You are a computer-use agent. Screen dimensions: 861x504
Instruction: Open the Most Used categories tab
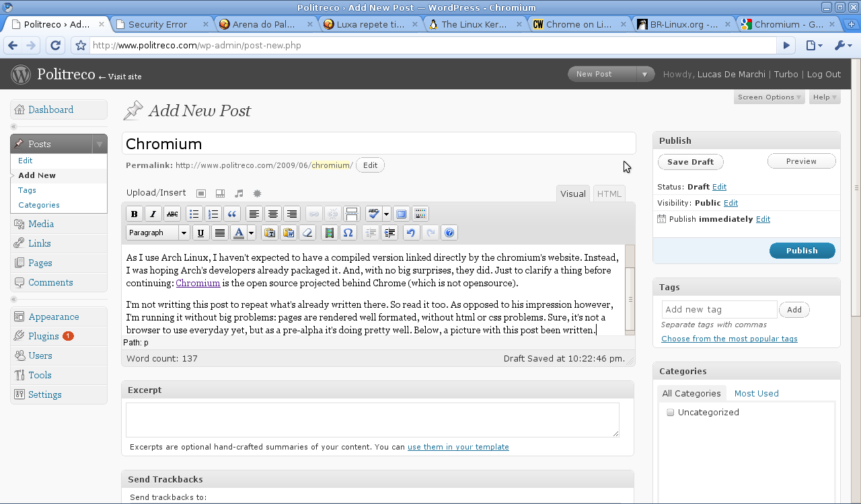(x=756, y=393)
